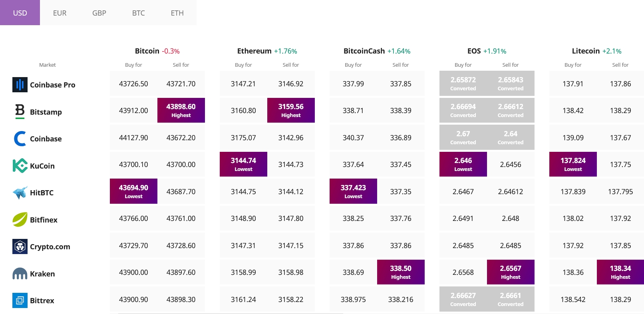The height and width of the screenshot is (314, 644).
Task: Switch to the ETH currency tab
Action: point(177,13)
